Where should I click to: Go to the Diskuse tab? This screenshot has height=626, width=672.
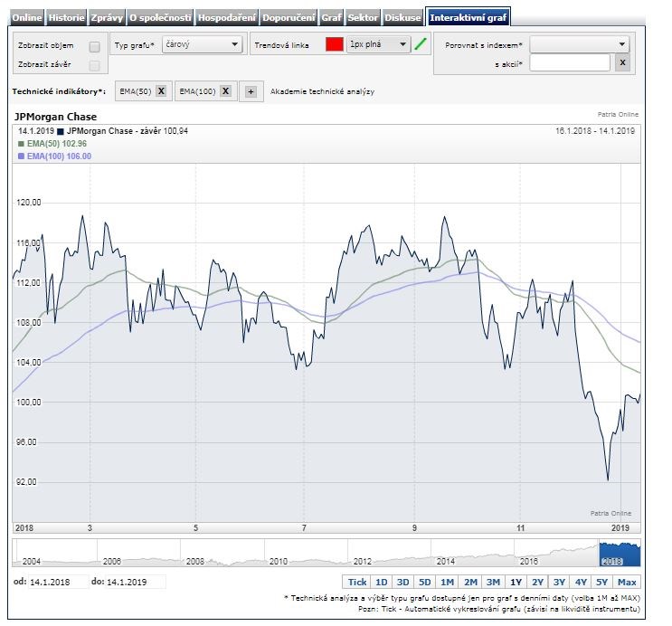pos(402,17)
